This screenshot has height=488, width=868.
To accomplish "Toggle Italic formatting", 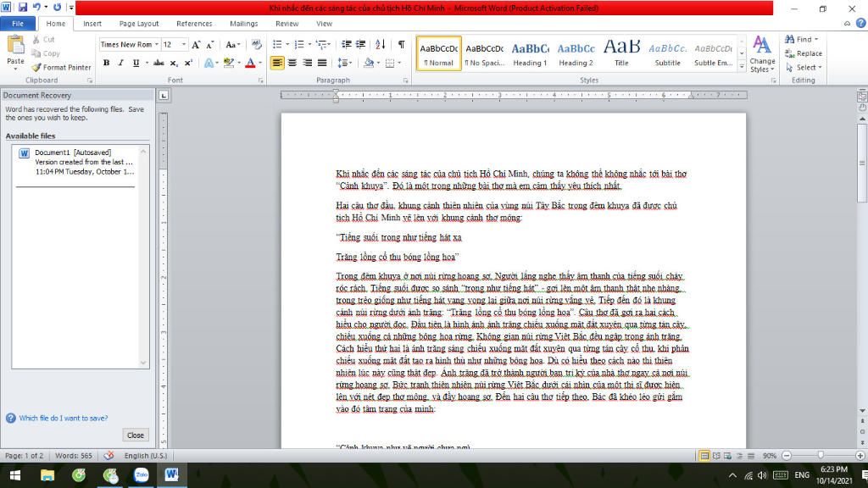I will point(120,63).
